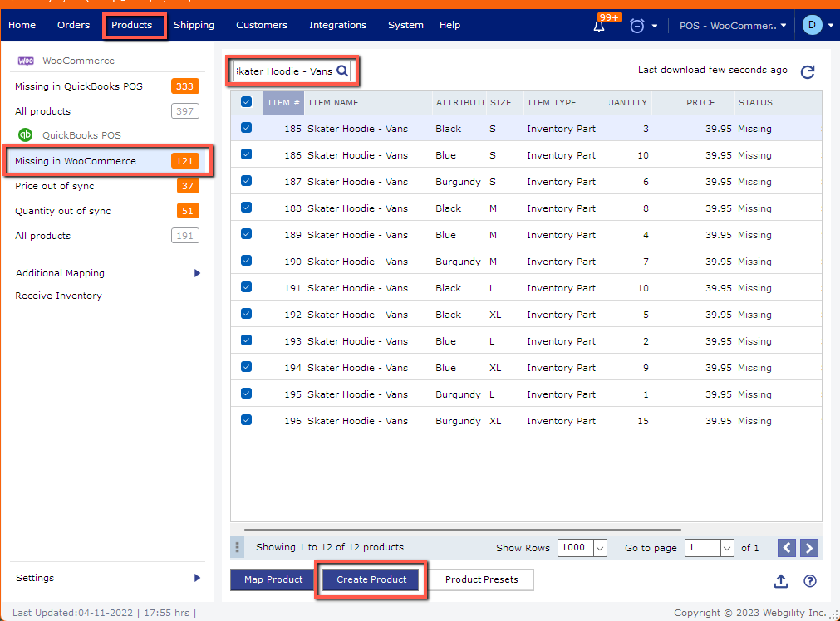This screenshot has height=621, width=840.
Task: Open Receive Inventory
Action: [x=58, y=296]
